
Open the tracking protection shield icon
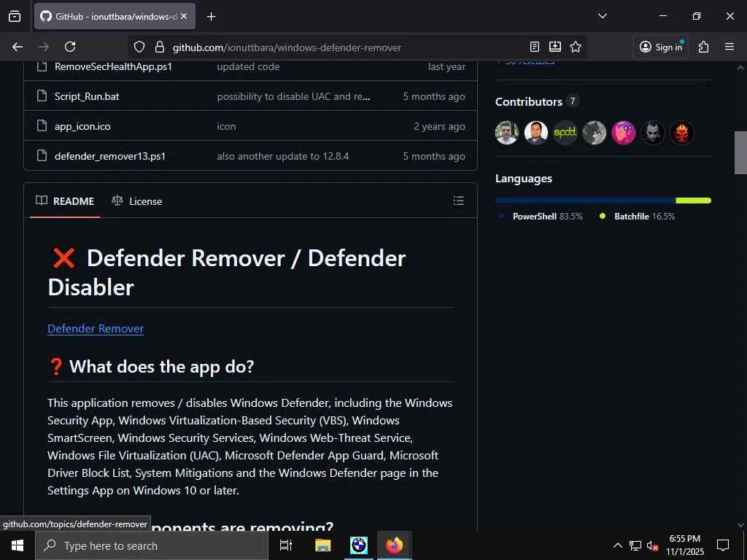139,47
